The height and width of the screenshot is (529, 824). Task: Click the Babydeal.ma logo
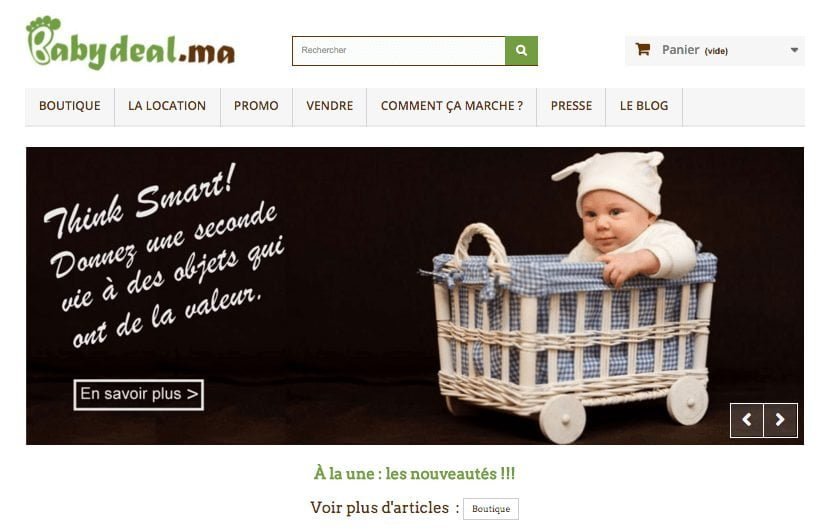130,43
